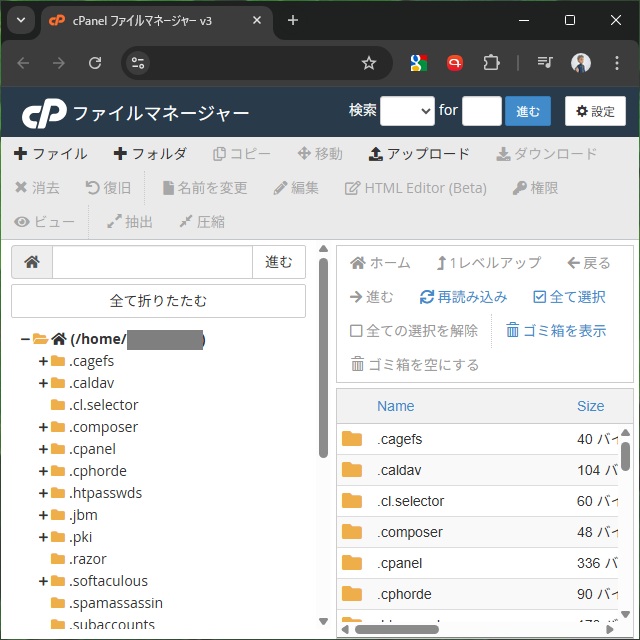Screen dimensions: 640x640
Task: Check the select all (全て選択) checkbox
Action: click(x=540, y=297)
